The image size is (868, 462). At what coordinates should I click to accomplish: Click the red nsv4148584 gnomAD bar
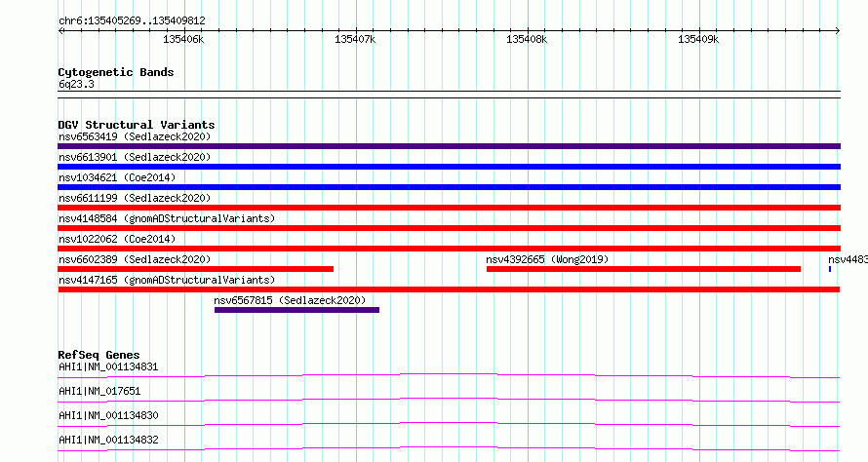pyautogui.click(x=449, y=228)
